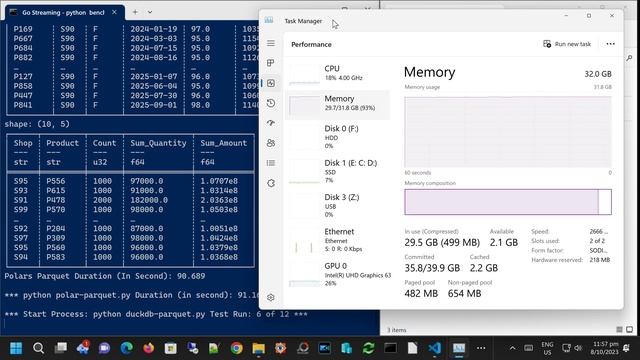Click Run new task button
Screen dimensions: 640x360
click(567, 44)
